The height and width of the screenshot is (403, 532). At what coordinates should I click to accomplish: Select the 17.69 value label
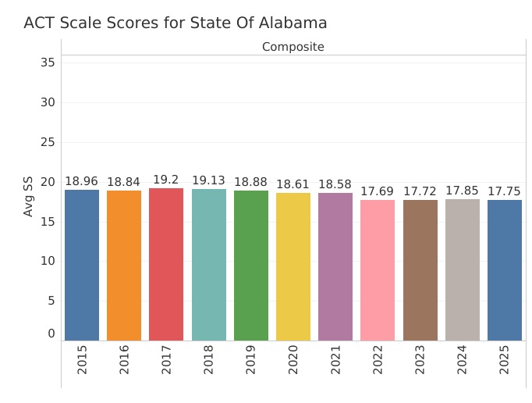pos(378,191)
